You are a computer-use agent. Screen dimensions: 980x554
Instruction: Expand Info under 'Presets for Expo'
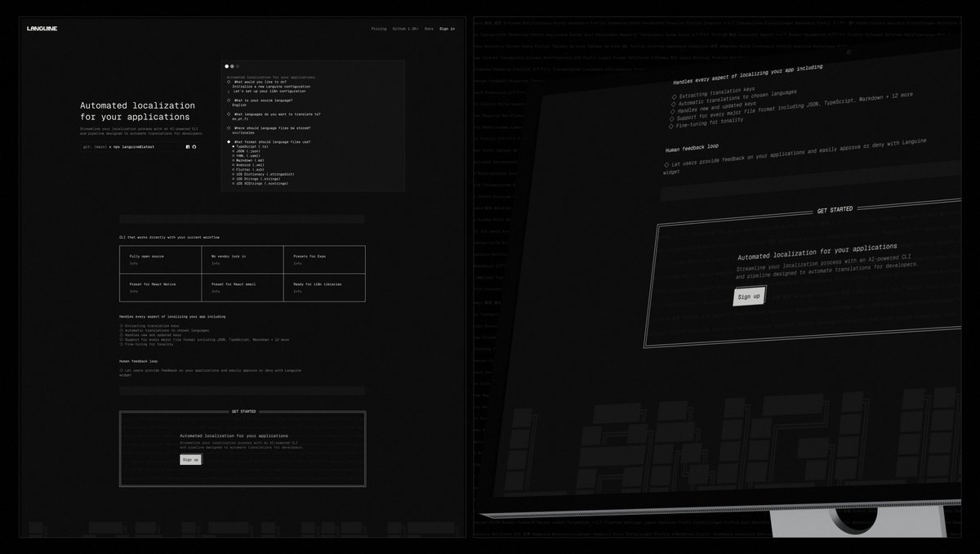297,264
